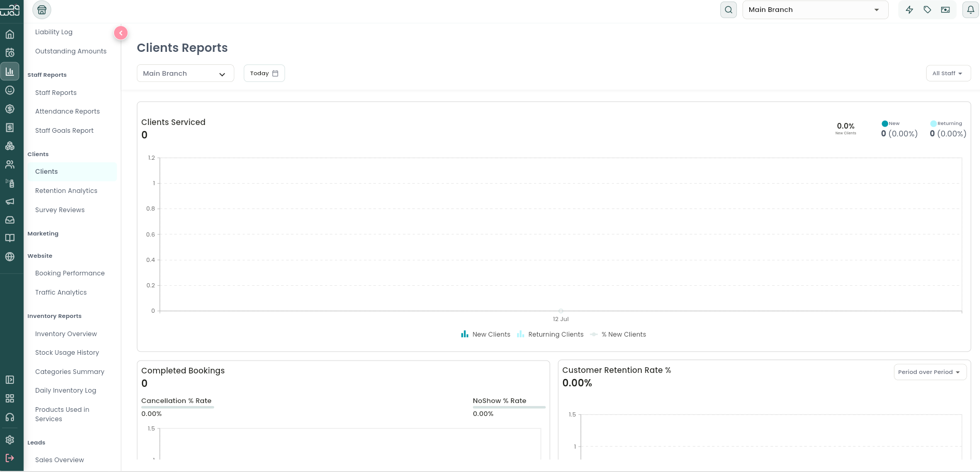Open Liability Log report
Viewport: 980px width, 472px height.
tap(54, 32)
